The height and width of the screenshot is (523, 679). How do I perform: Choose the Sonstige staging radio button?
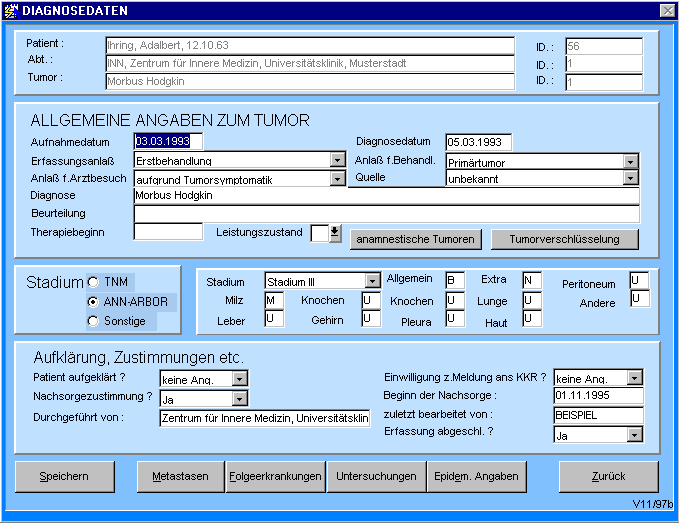coord(94,321)
